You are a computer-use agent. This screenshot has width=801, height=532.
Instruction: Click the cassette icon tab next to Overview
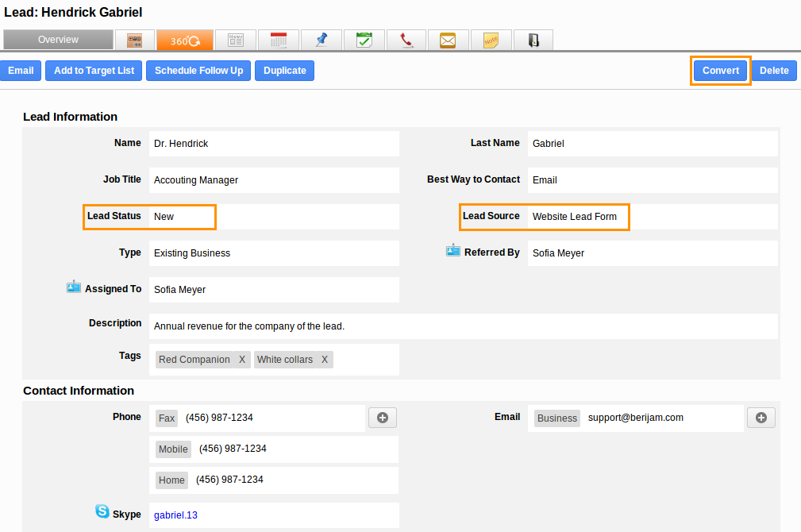pyautogui.click(x=134, y=40)
